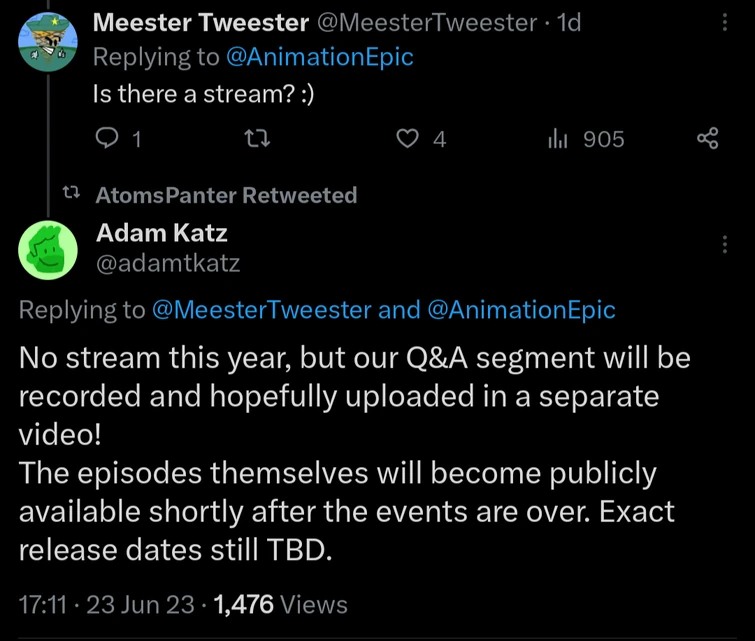Open the Adam Katz display name
The height and width of the screenshot is (641, 755).
[162, 233]
